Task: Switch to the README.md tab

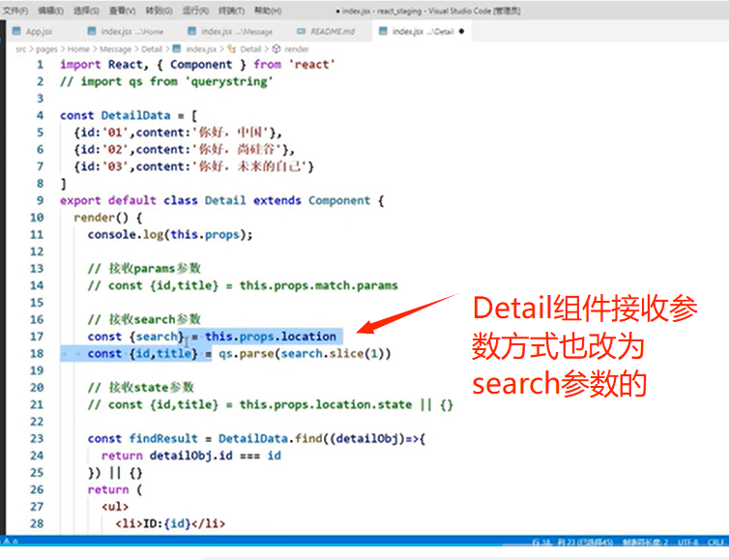Action: pos(333,32)
